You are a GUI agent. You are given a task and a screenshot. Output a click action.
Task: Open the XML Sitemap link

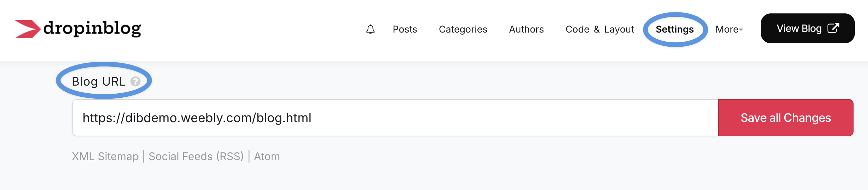105,156
